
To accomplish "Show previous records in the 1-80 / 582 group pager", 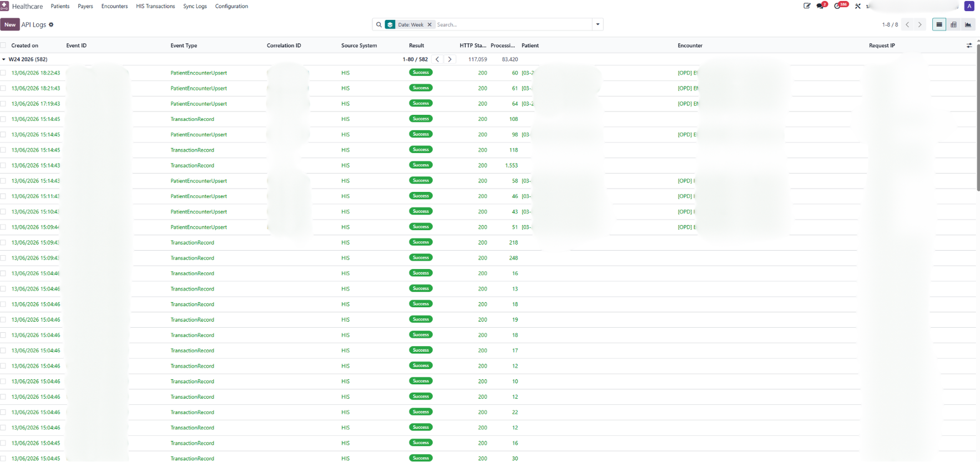I will click(x=437, y=59).
